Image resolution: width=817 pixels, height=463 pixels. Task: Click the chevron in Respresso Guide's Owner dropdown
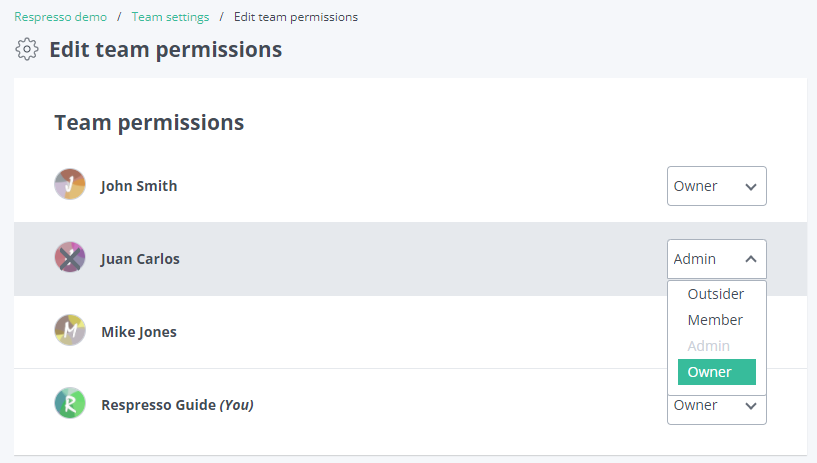click(751, 406)
